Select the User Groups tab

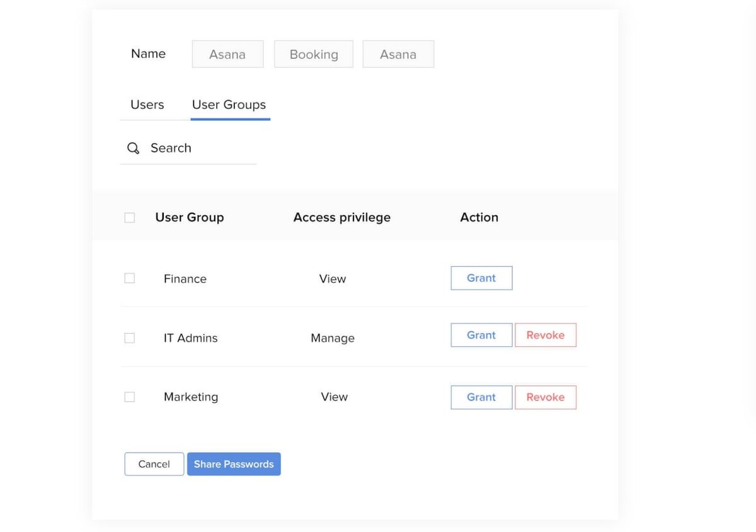click(229, 105)
